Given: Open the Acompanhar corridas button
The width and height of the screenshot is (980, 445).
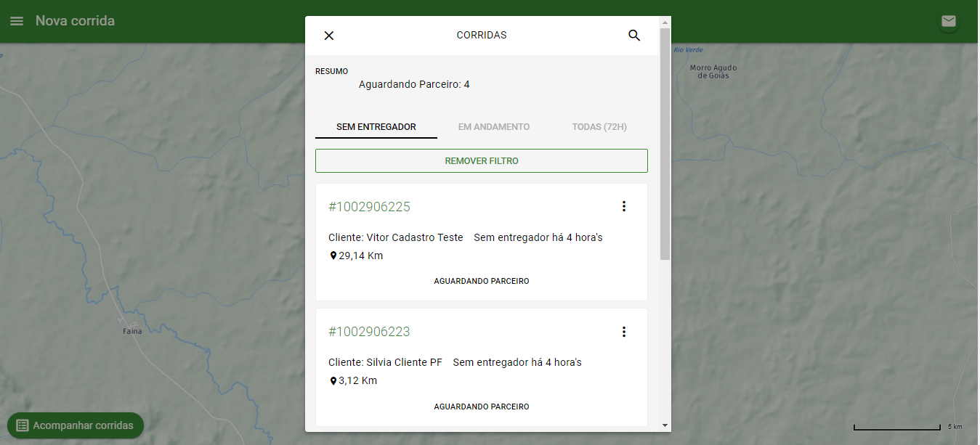Looking at the screenshot, I should (x=76, y=425).
